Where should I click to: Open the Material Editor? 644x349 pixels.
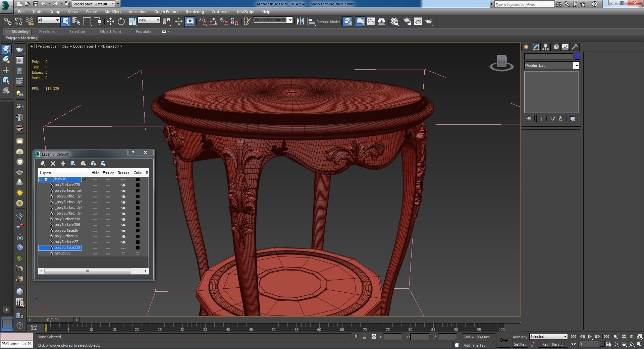click(394, 21)
